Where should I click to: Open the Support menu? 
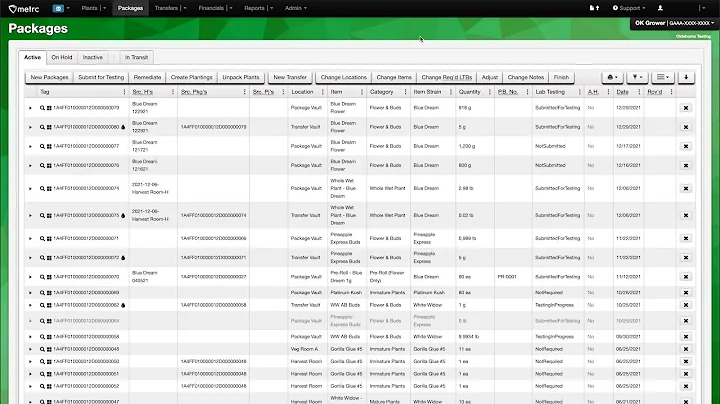(629, 8)
